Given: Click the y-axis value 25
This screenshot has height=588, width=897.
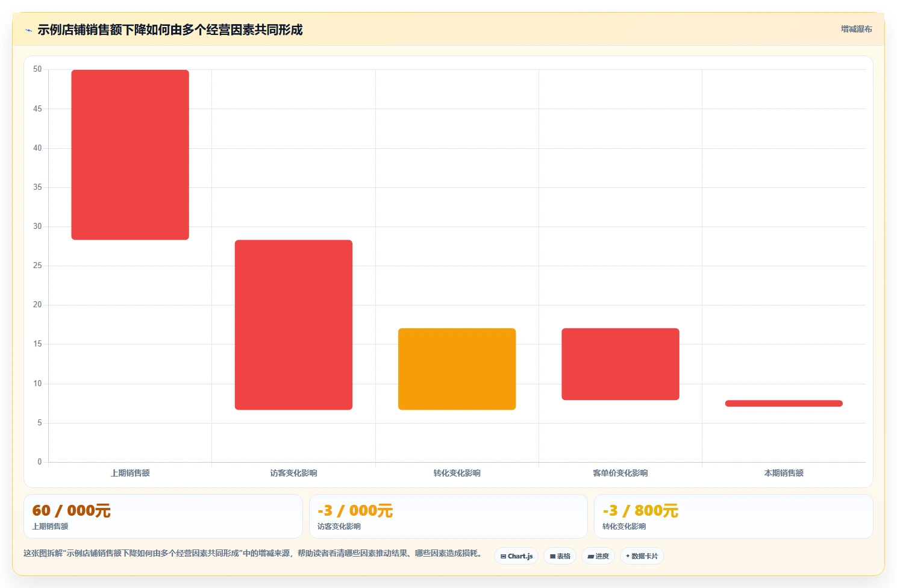Looking at the screenshot, I should (x=37, y=266).
